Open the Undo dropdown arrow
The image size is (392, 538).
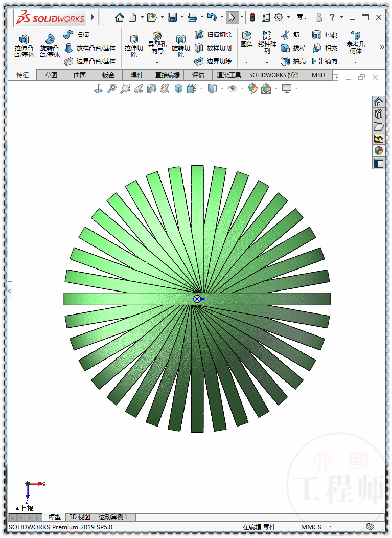coord(222,17)
